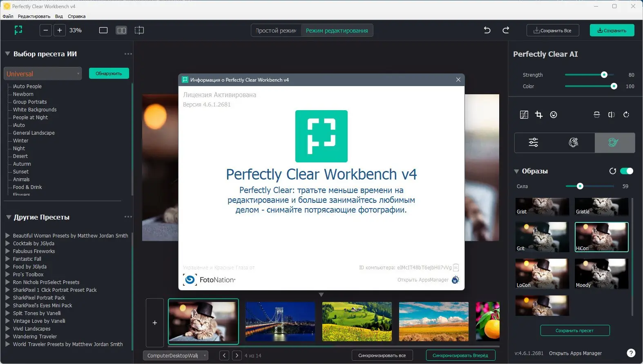This screenshot has height=364, width=643.
Task: Collapse the Образы section
Action: 516,171
